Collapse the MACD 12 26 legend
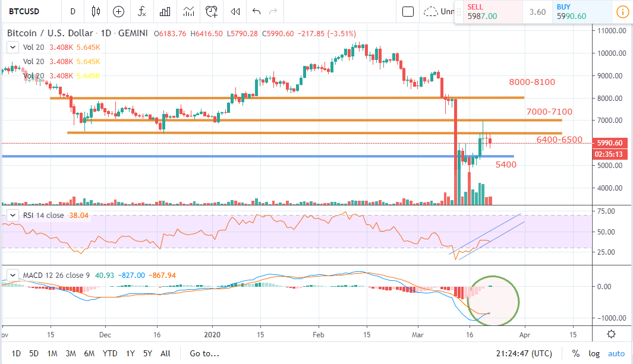Viewport: 633px width, 364px height. [x=12, y=276]
